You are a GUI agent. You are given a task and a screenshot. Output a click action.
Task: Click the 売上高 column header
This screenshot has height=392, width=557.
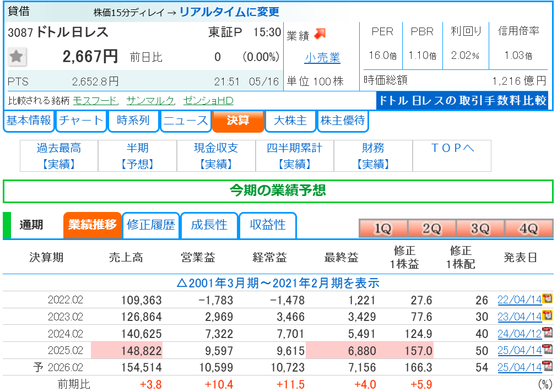pyautogui.click(x=126, y=258)
